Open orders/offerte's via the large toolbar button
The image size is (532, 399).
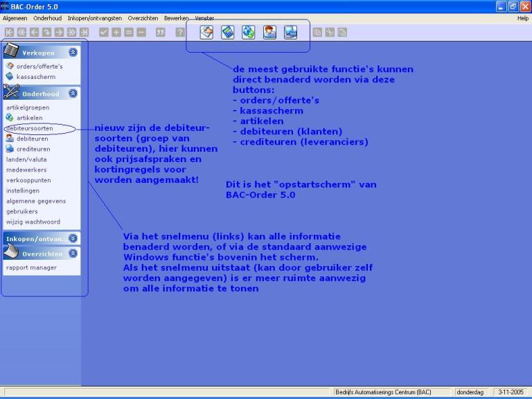click(x=206, y=33)
